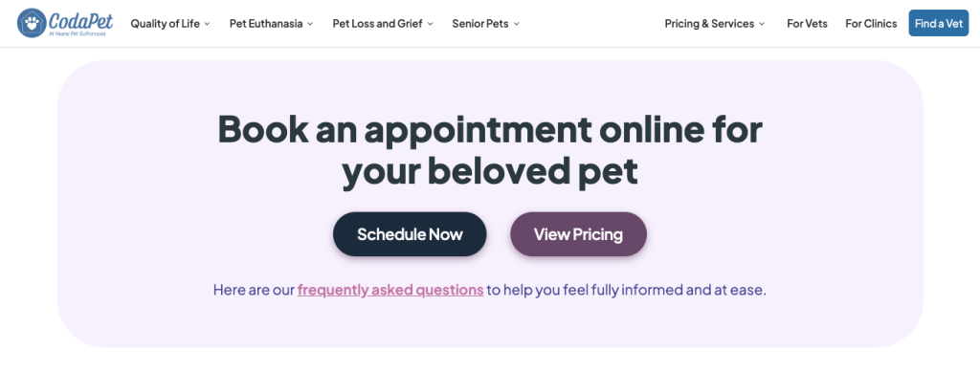Click the CodaPet paw house logo icon

[32, 23]
